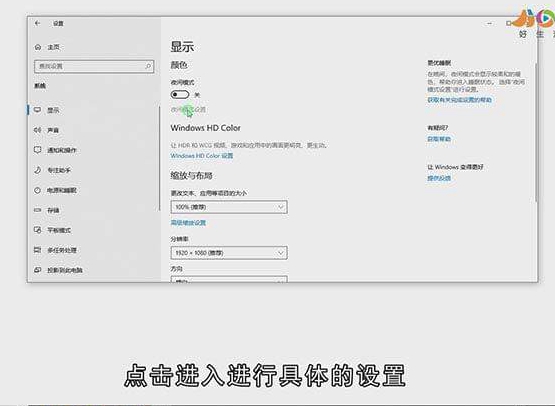Click the help link under 更优睡眠
This screenshot has width=555, height=406.
[x=459, y=100]
